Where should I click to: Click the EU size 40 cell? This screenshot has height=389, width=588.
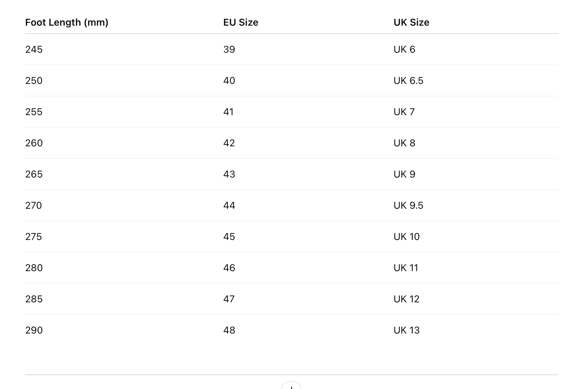click(x=229, y=81)
